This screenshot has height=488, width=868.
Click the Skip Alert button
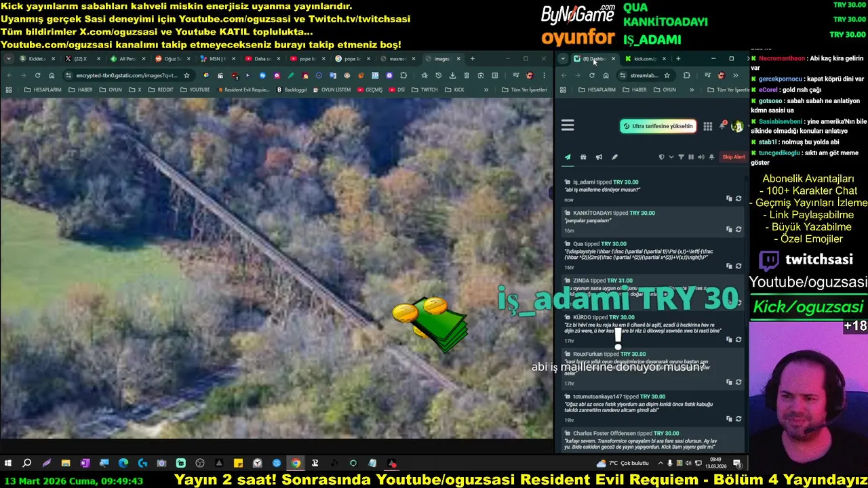tap(733, 157)
